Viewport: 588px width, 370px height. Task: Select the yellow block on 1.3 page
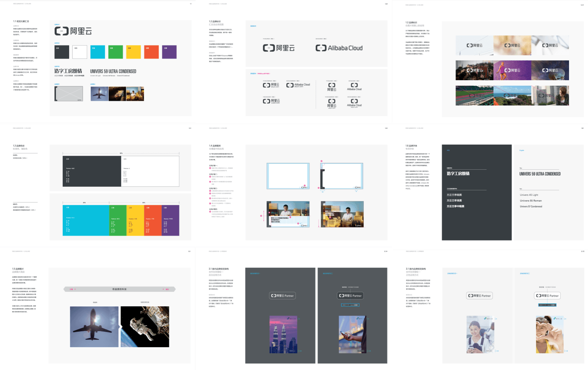(x=135, y=221)
